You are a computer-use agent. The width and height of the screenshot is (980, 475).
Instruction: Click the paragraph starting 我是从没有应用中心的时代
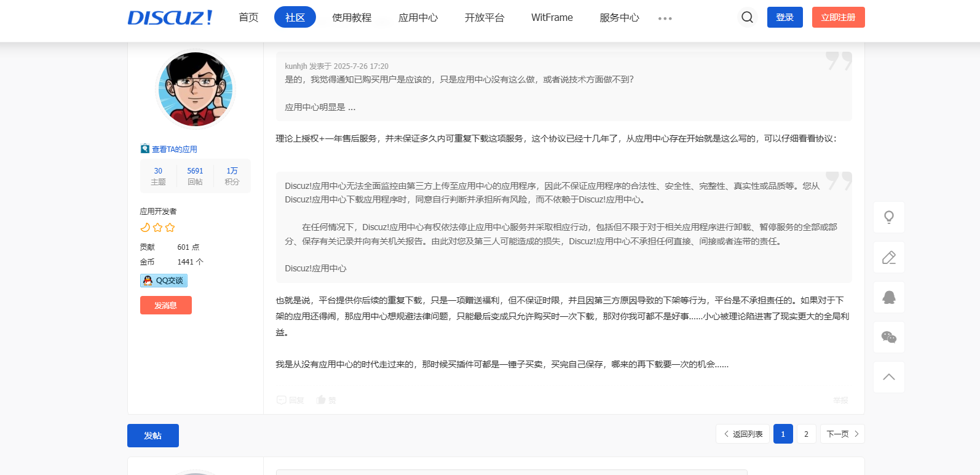pyautogui.click(x=502, y=364)
